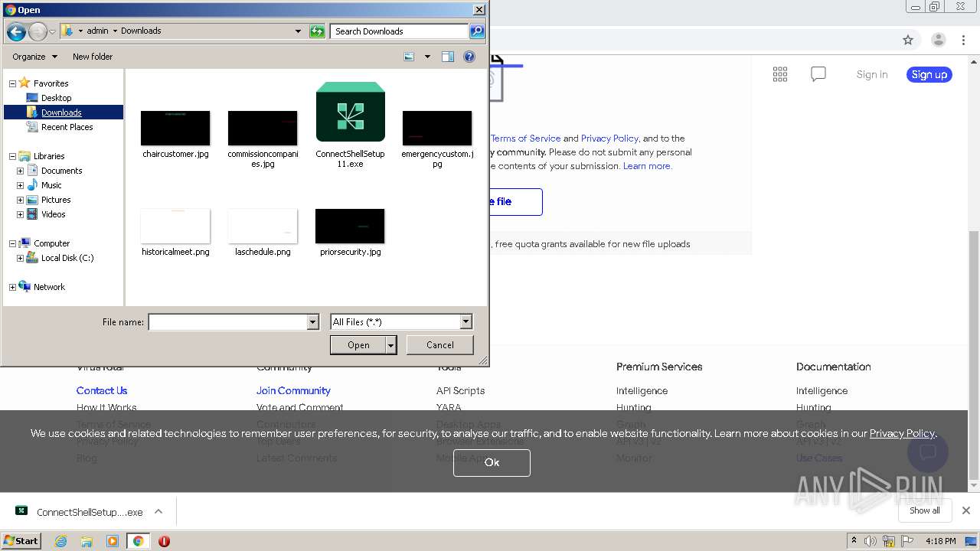Expand the Documents library
Viewport: 980px width, 551px height.
tap(20, 171)
